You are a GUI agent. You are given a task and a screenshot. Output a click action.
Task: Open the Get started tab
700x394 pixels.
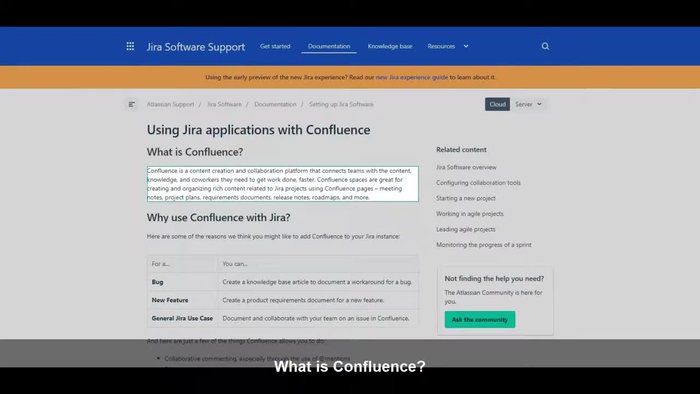tap(275, 46)
